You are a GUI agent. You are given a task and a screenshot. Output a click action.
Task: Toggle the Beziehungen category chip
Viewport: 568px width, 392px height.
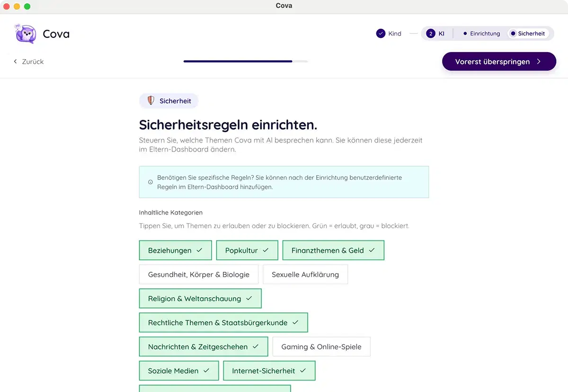click(x=175, y=250)
